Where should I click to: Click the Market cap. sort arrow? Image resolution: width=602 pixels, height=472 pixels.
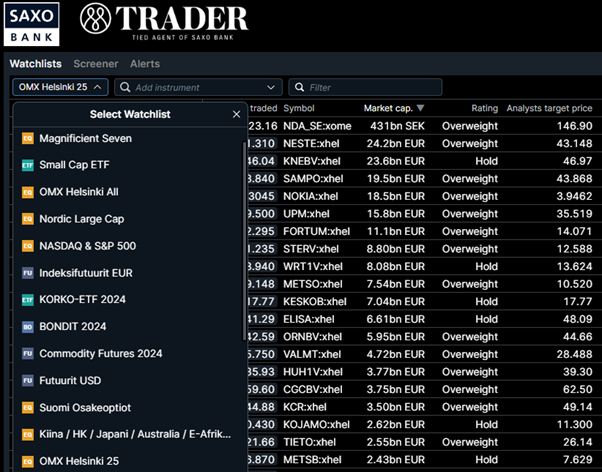(420, 108)
